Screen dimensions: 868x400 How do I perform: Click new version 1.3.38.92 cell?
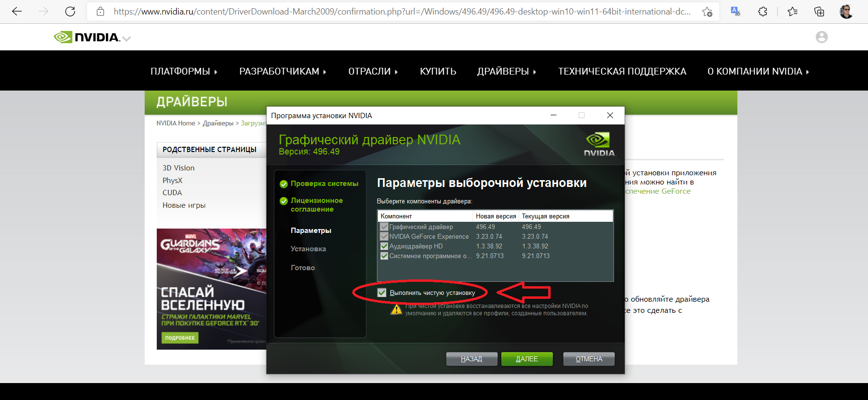[489, 246]
